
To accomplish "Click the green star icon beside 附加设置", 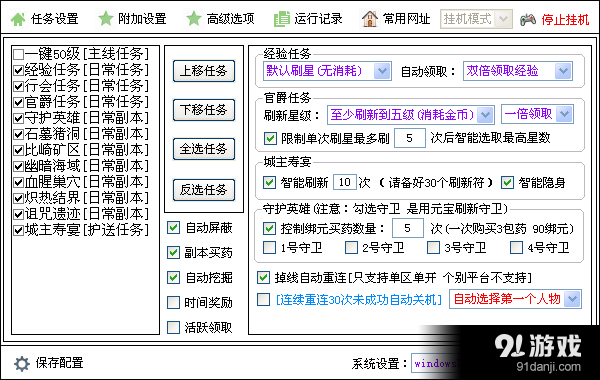I will point(106,18).
